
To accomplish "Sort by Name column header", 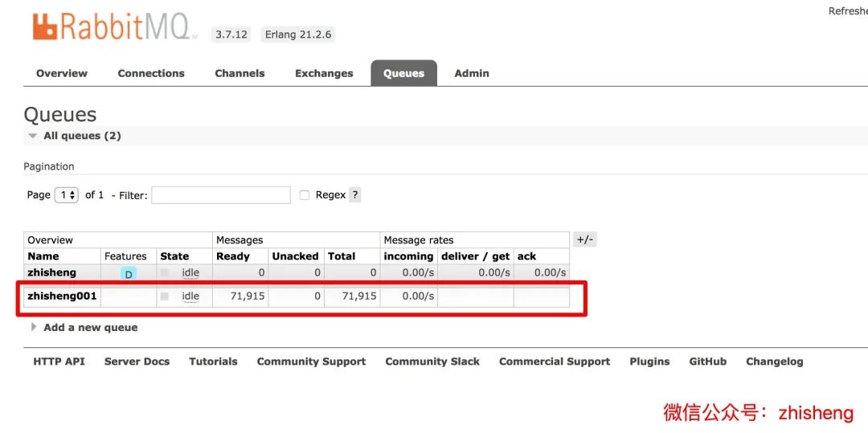I will 43,256.
